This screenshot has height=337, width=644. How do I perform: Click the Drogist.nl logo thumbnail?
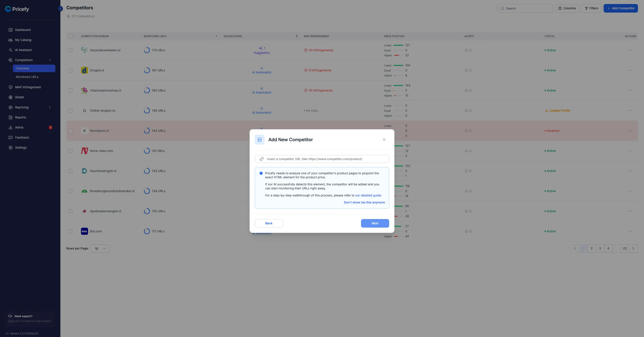[85, 70]
